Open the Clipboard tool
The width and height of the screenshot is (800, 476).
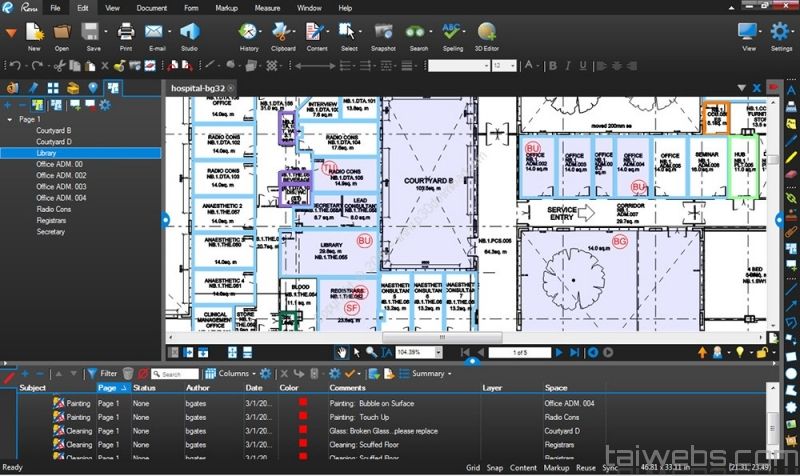(x=283, y=33)
